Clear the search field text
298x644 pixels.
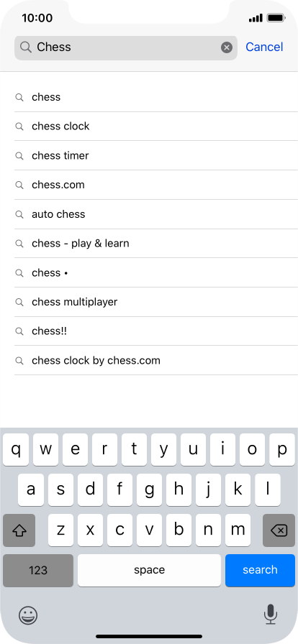tap(227, 47)
